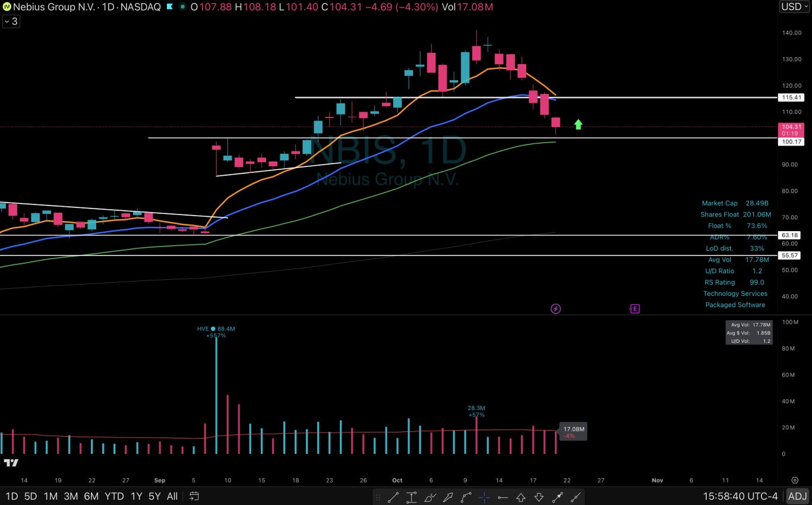
Task: Click the 55.57 horizontal line price label
Action: [x=790, y=255]
